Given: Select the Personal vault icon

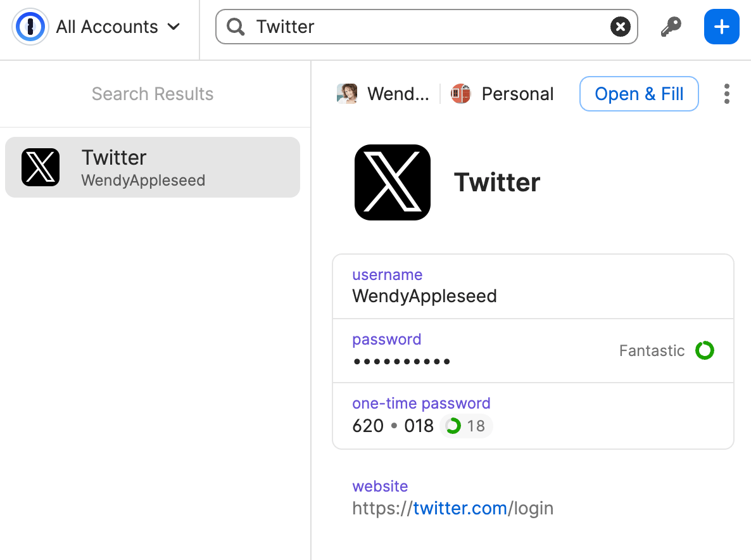Looking at the screenshot, I should 460,93.
